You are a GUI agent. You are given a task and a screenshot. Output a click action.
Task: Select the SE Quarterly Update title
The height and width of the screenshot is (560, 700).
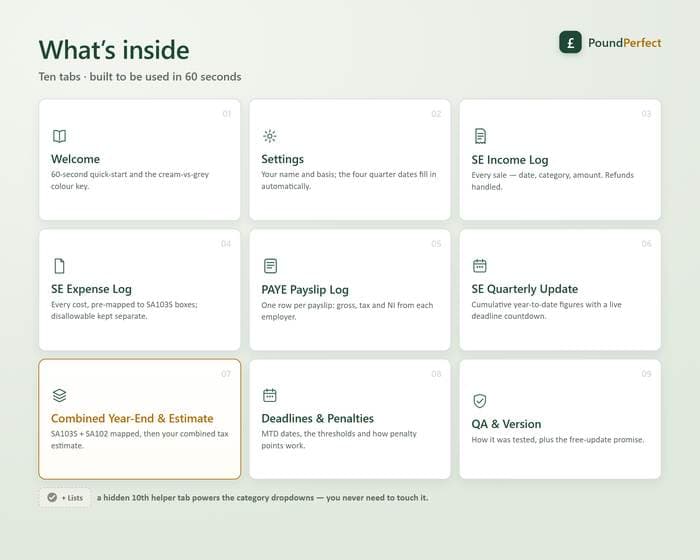[x=525, y=289]
